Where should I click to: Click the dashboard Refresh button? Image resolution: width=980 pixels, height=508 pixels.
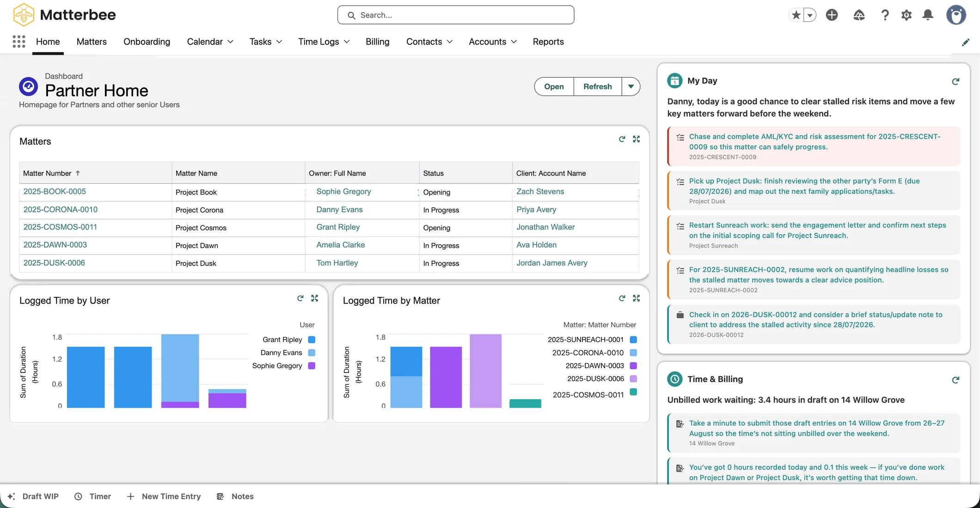(598, 87)
